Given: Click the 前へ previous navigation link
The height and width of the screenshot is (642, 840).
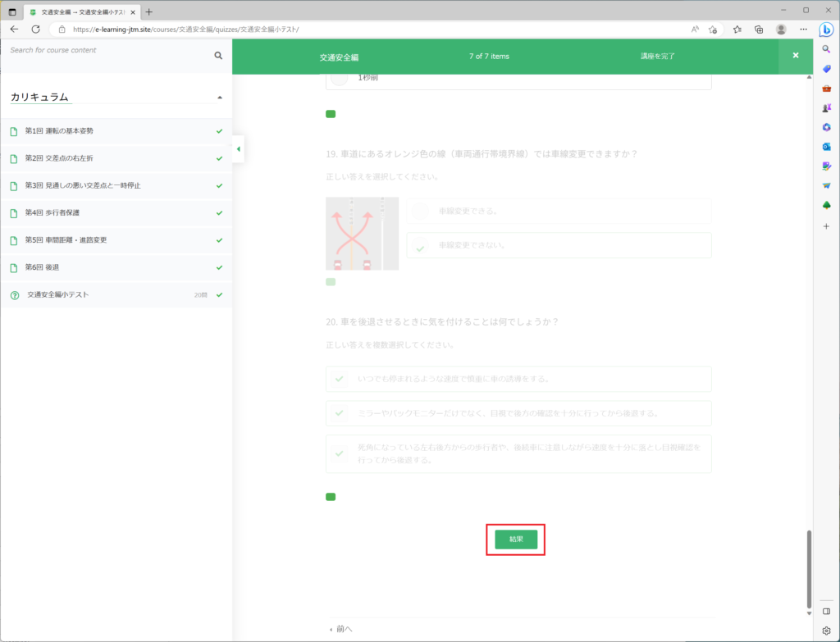Looking at the screenshot, I should (341, 629).
